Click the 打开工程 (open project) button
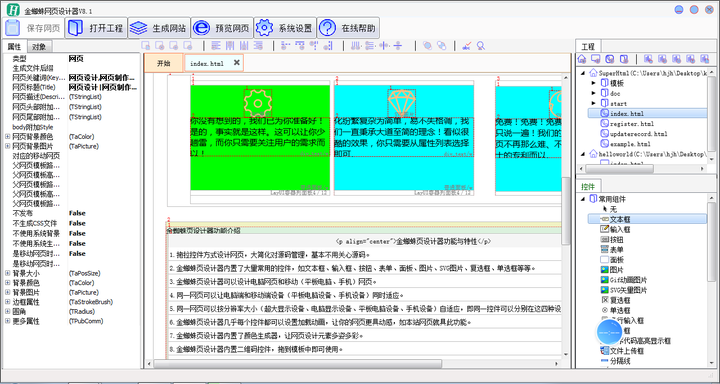The height and width of the screenshot is (384, 720). click(x=96, y=28)
